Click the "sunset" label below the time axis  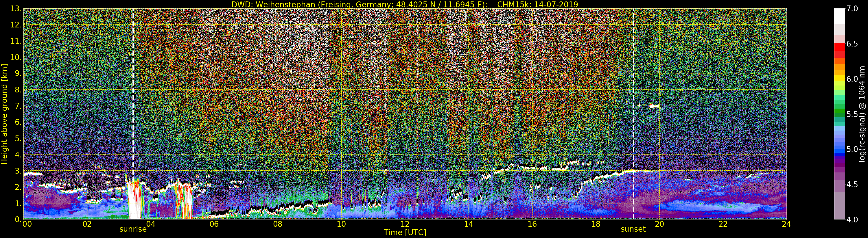coord(633,229)
